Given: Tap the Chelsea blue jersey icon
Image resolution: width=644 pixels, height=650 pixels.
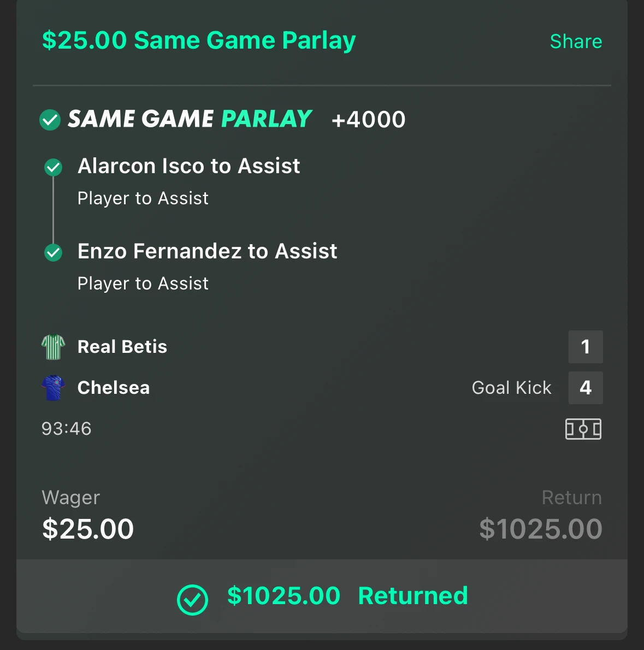Looking at the screenshot, I should tap(54, 388).
